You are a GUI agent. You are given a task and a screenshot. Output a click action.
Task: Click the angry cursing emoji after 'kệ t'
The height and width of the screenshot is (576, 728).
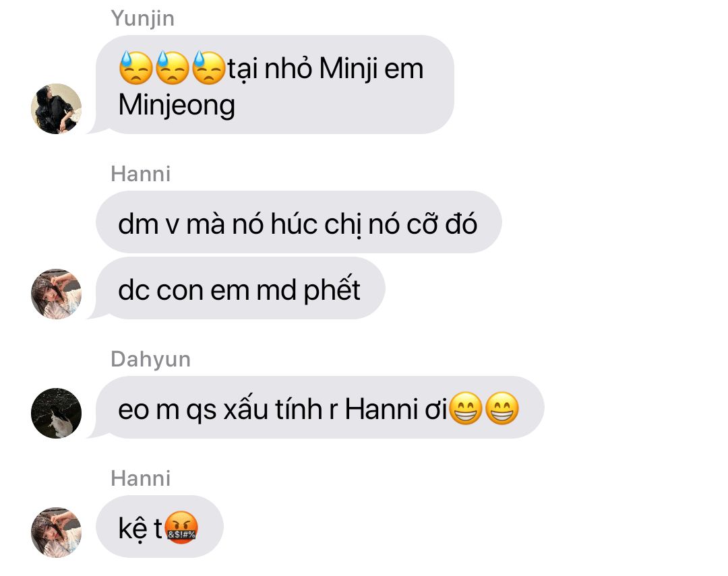(181, 527)
